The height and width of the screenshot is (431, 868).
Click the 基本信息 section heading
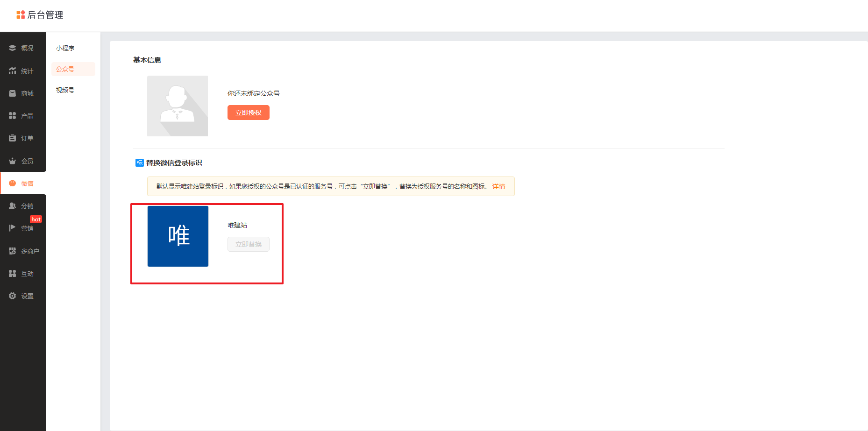(147, 60)
